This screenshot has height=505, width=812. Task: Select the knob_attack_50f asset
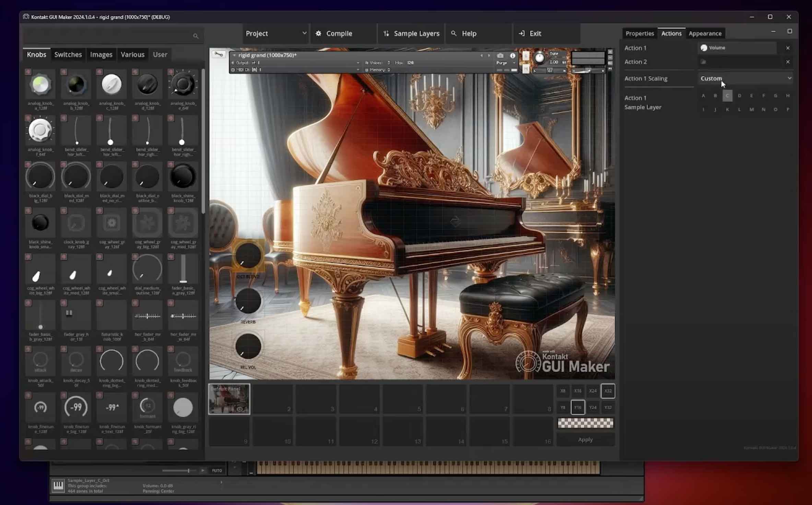coord(40,362)
